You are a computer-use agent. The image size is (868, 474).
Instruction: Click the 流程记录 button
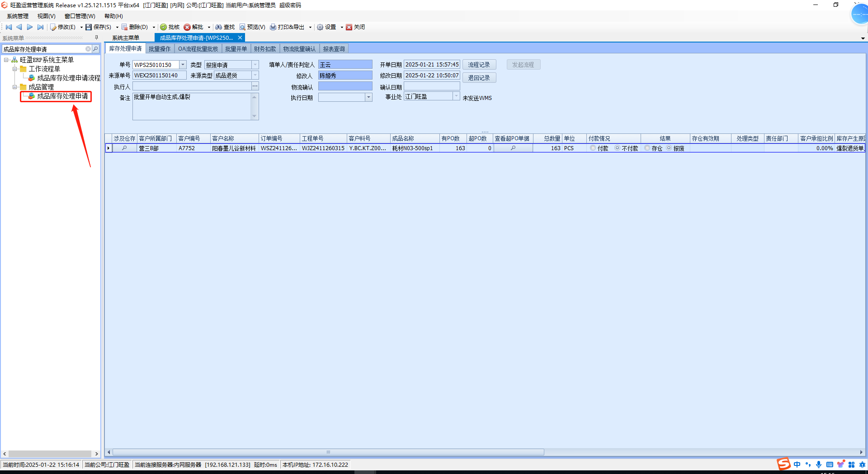[479, 65]
